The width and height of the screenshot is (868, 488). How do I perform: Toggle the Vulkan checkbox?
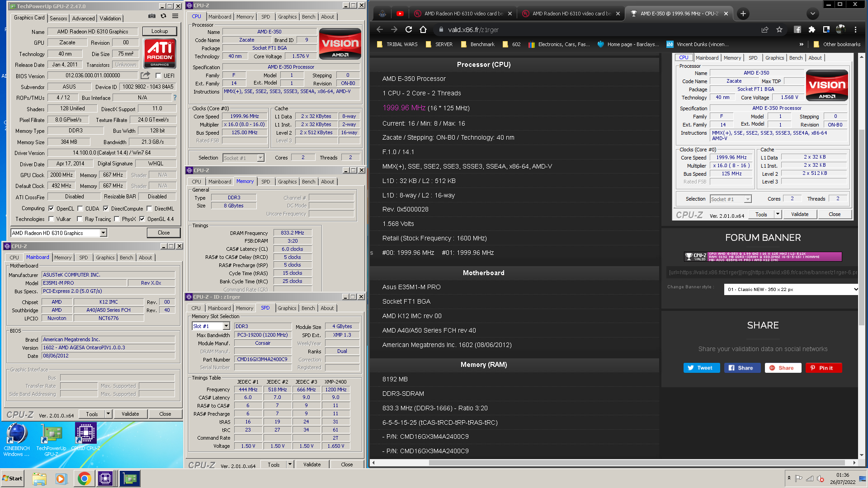52,219
